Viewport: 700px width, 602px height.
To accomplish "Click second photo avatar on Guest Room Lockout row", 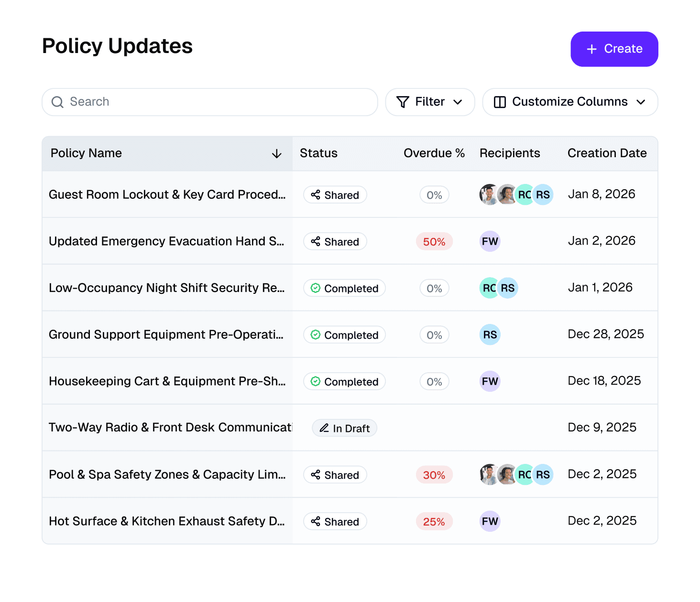I will pyautogui.click(x=507, y=194).
